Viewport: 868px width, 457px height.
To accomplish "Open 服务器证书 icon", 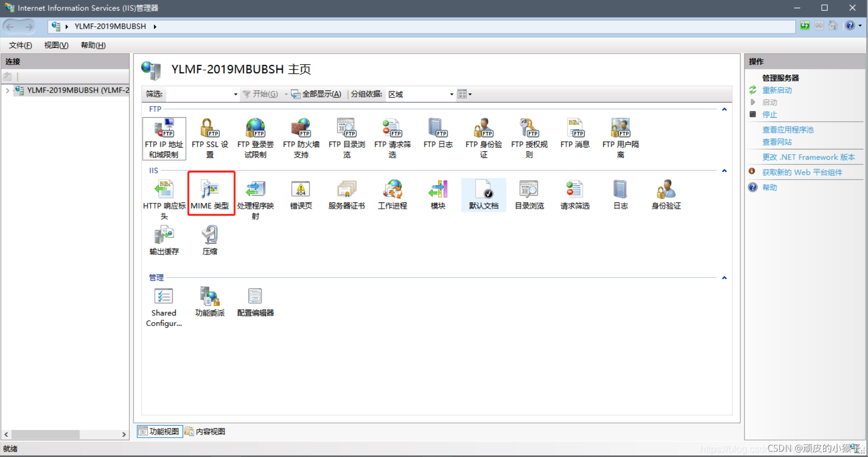I will coord(347,195).
